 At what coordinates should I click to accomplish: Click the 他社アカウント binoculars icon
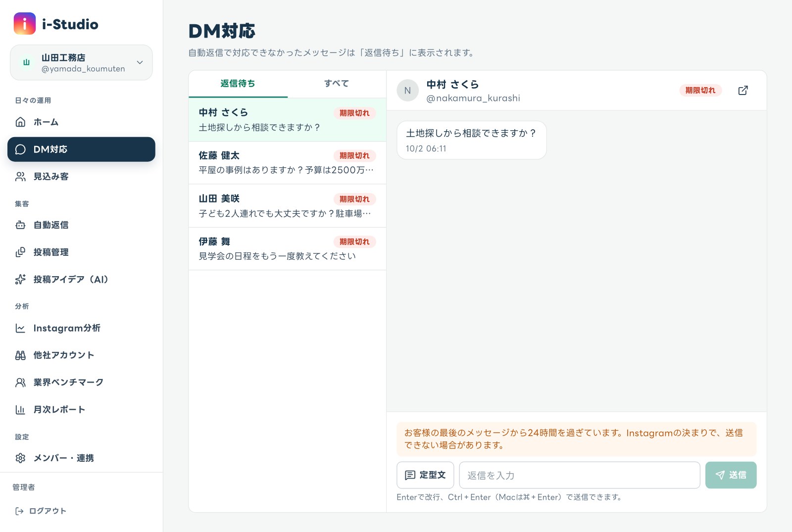pos(20,355)
